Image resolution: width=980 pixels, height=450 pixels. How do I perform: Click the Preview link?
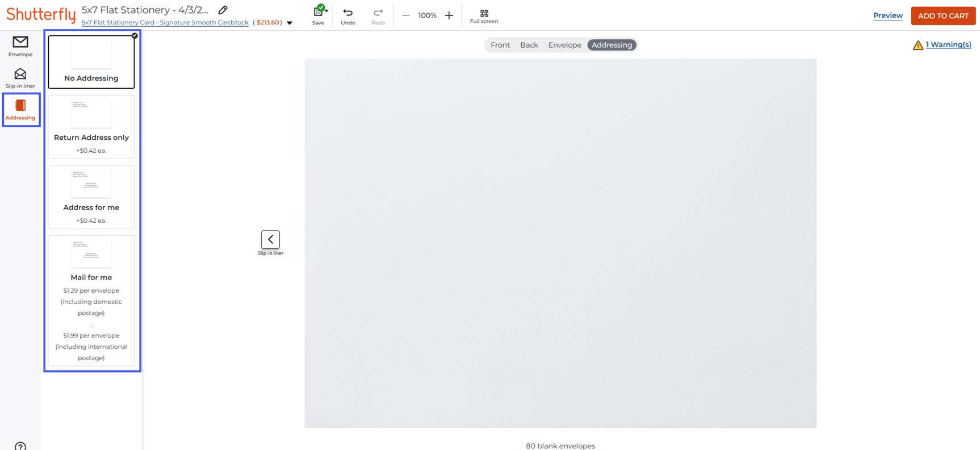888,15
